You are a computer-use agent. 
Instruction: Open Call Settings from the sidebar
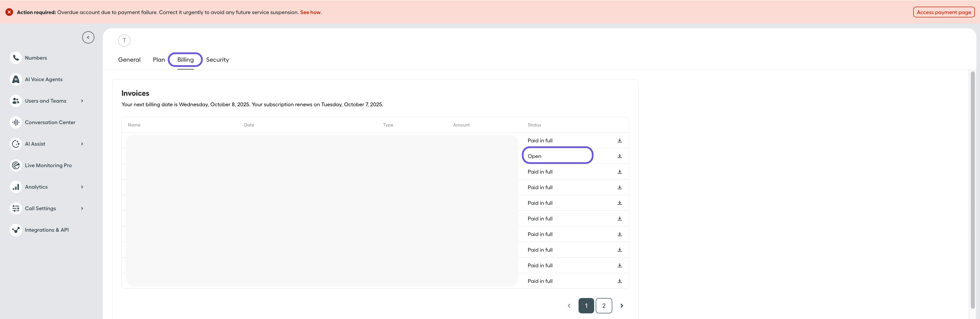[x=40, y=208]
